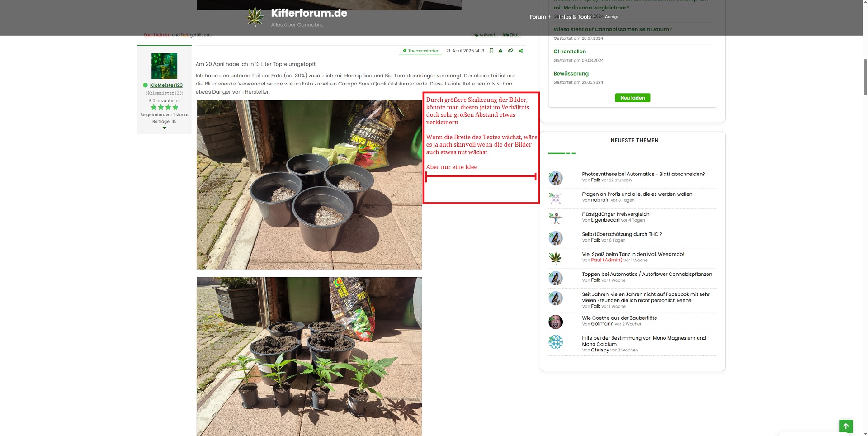The image size is (868, 436).
Task: Click author name Chrispy
Action: [600, 350]
